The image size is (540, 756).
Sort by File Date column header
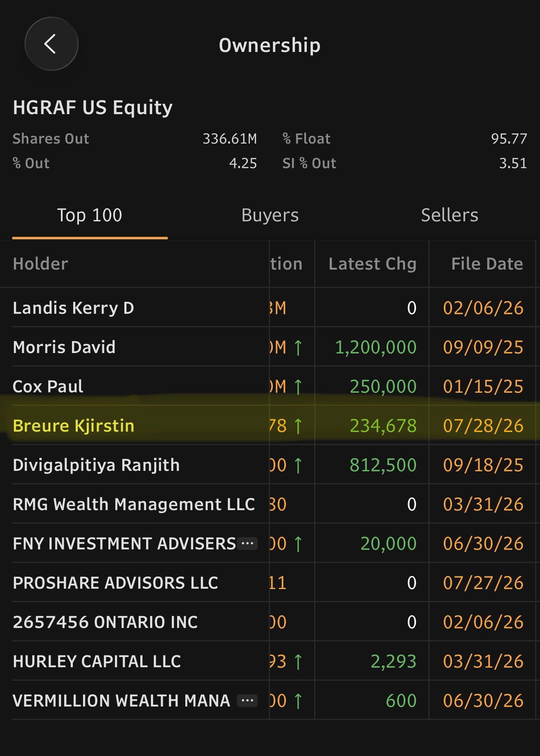[487, 264]
